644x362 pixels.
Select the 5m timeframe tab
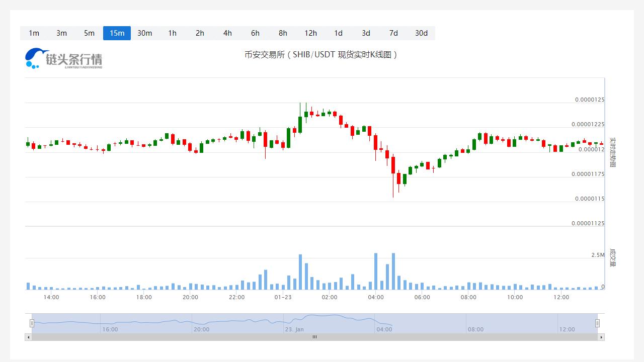89,33
